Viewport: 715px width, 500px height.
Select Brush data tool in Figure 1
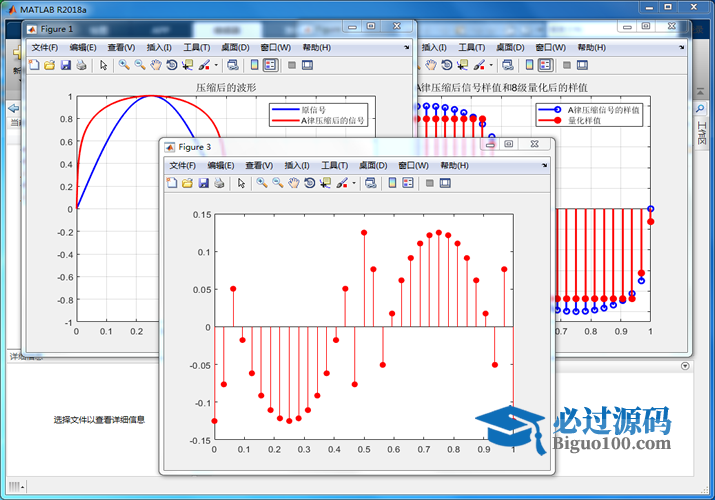204,65
